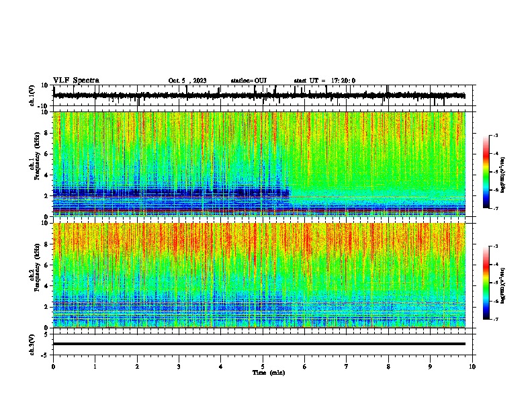Image resolution: width=532 pixels, height=411 pixels.
Task: Click the ch.1 'Frequency (kHz)' axis label
Action: pyautogui.click(x=37, y=156)
